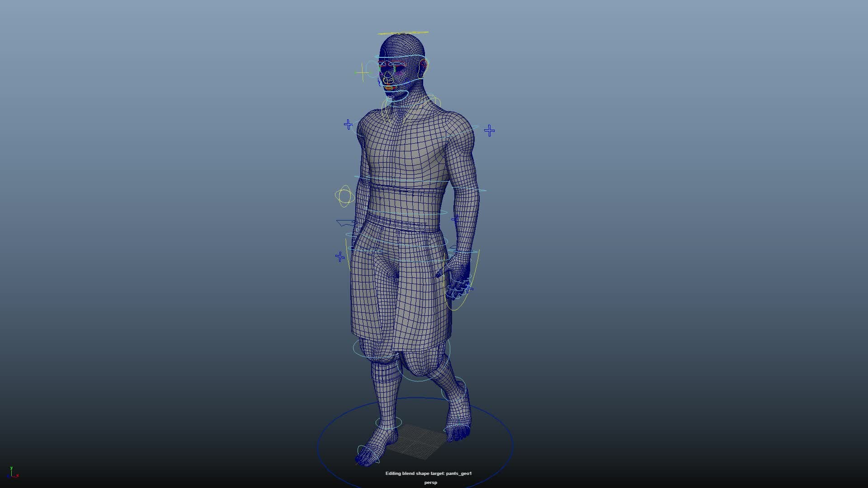Select the cyan circle control around the chest
Viewport: 868px width, 488px height.
point(407,180)
